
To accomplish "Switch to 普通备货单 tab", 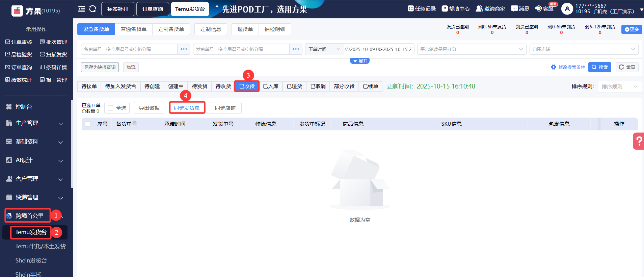I will [134, 29].
